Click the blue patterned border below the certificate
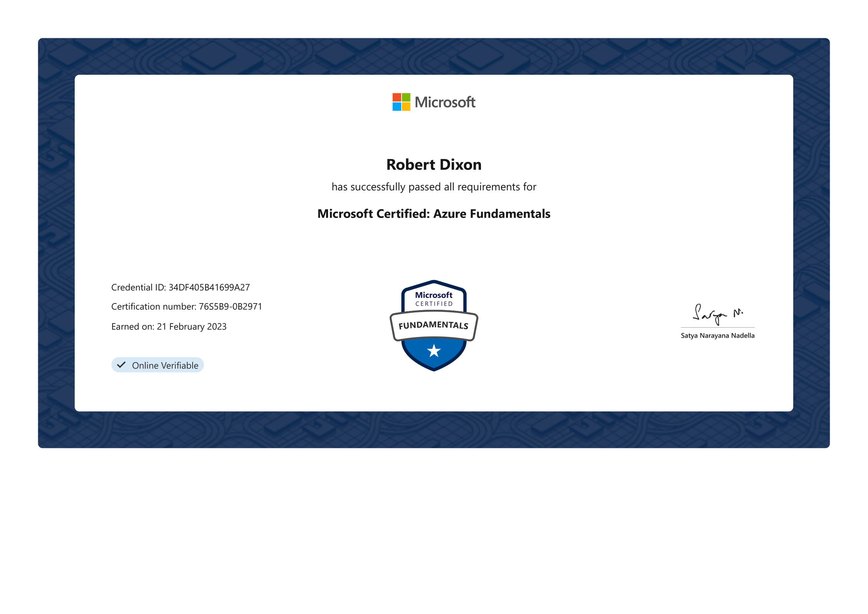The height and width of the screenshot is (614, 868). point(433,430)
